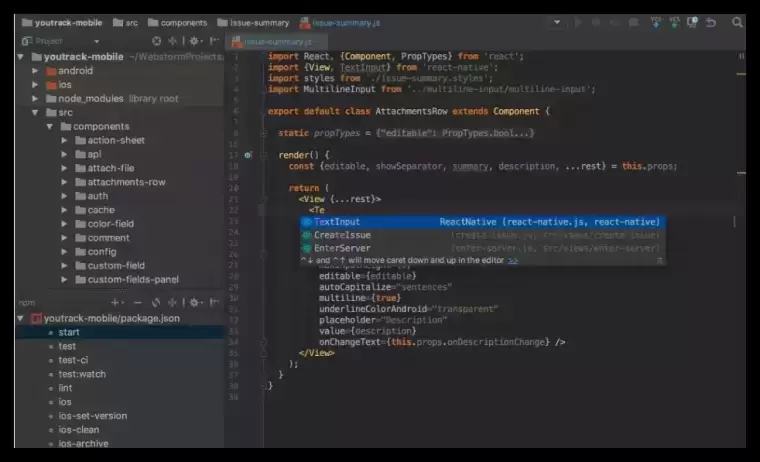Click 'import styles' line in editor
760x462 pixels.
point(380,78)
